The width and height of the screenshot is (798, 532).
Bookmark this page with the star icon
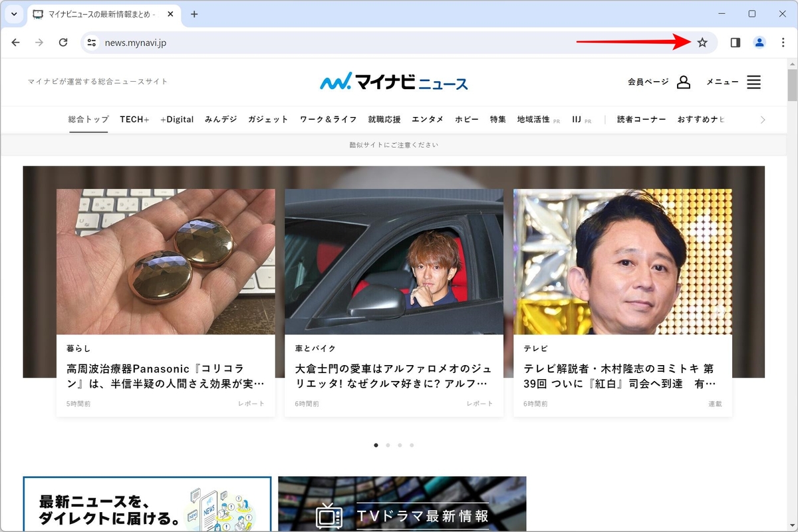pyautogui.click(x=702, y=43)
